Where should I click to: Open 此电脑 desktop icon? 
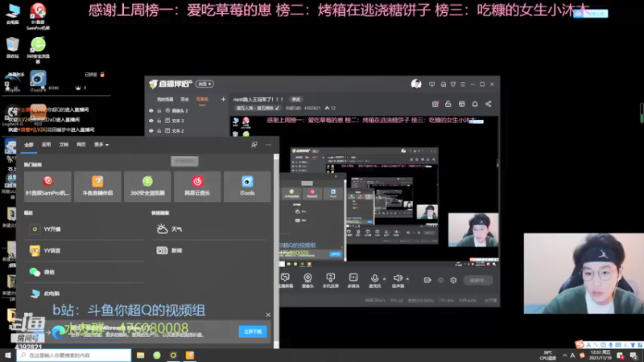(x=13, y=14)
